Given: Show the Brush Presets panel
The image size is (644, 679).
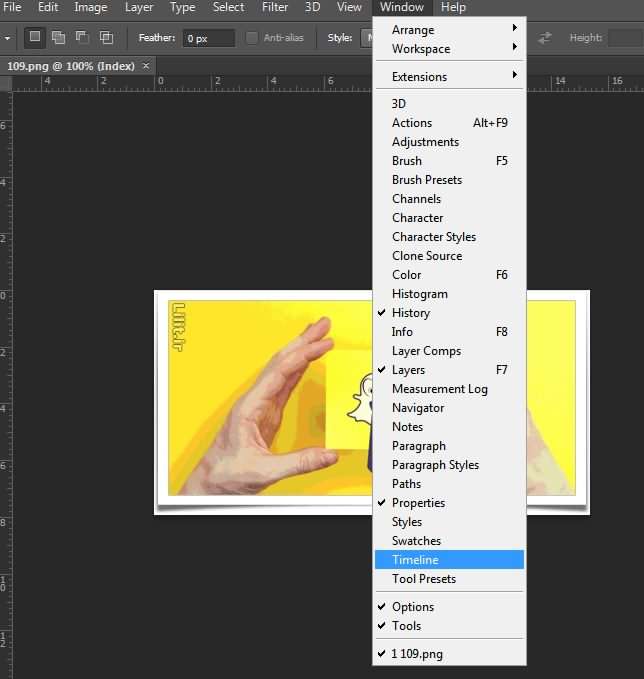Looking at the screenshot, I should tap(450, 180).
